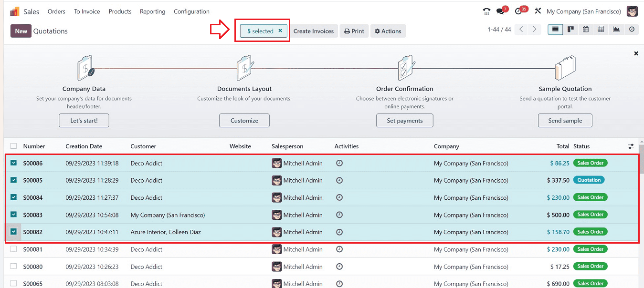Sort by Creation Date column header

pyautogui.click(x=84, y=146)
